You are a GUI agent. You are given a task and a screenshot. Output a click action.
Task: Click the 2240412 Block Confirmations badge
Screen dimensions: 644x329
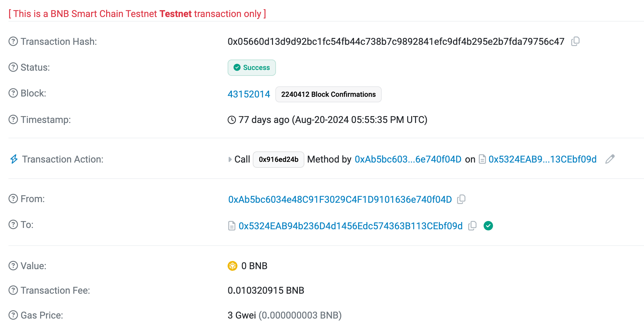coord(328,95)
